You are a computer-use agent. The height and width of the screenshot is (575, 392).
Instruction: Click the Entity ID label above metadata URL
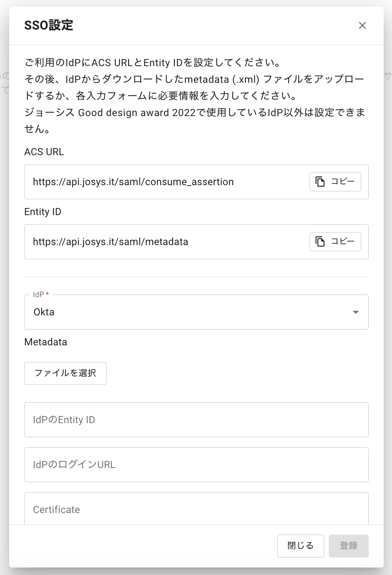click(43, 212)
